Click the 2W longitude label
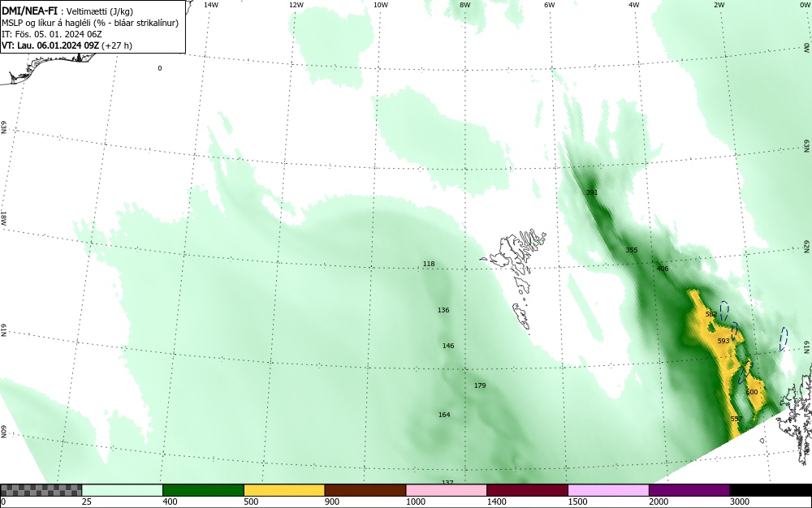812x508 pixels. 719,5
